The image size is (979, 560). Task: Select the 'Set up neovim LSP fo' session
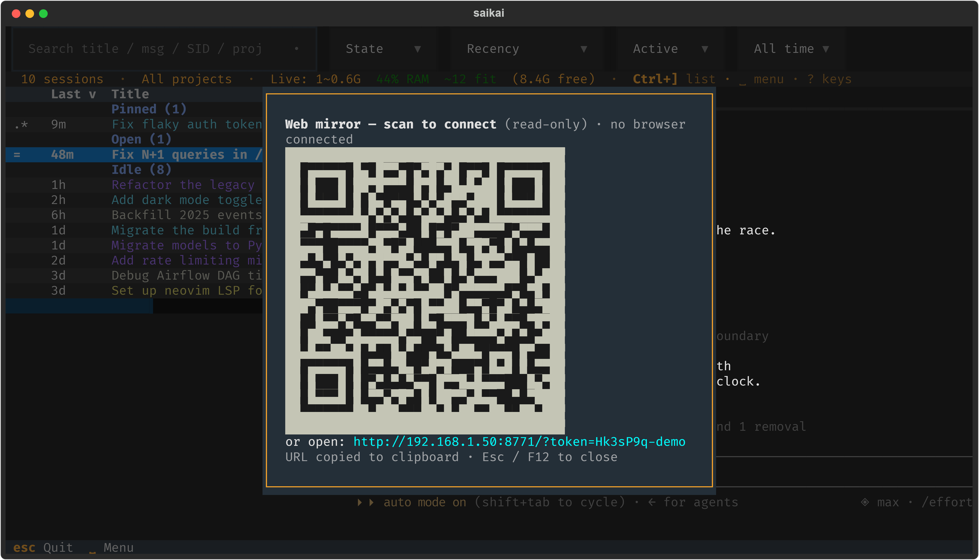click(134, 291)
